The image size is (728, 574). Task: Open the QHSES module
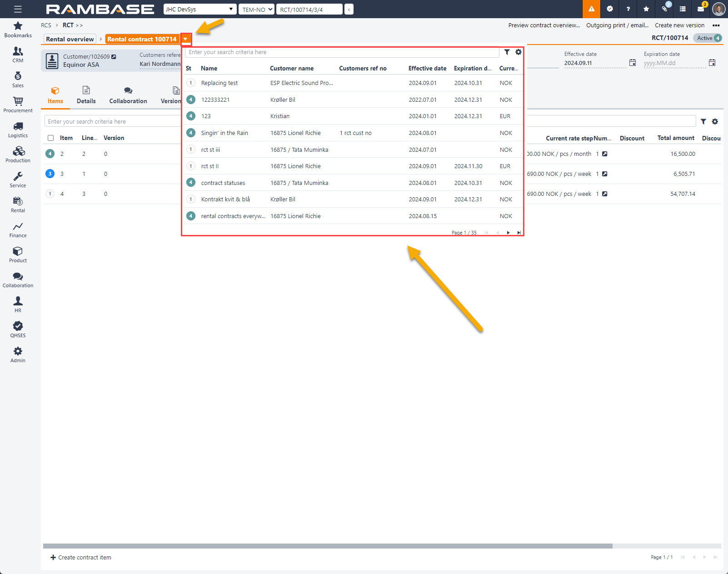tap(18, 329)
